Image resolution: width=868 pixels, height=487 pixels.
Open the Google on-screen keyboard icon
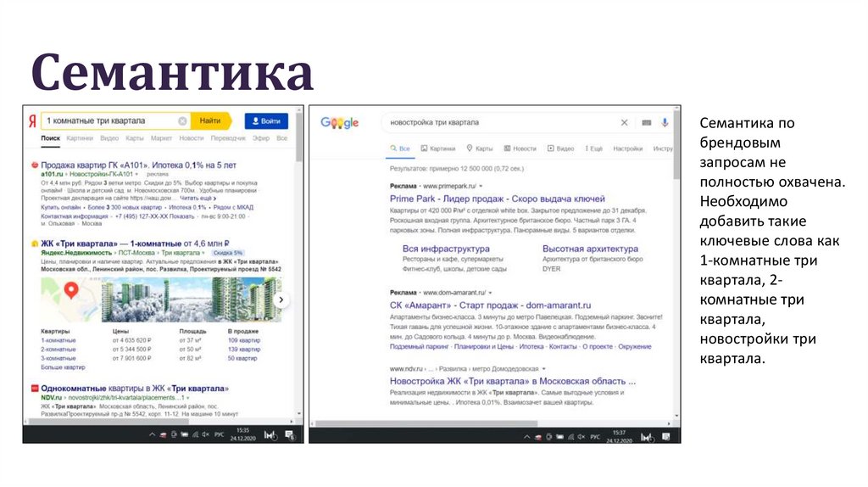tap(646, 122)
